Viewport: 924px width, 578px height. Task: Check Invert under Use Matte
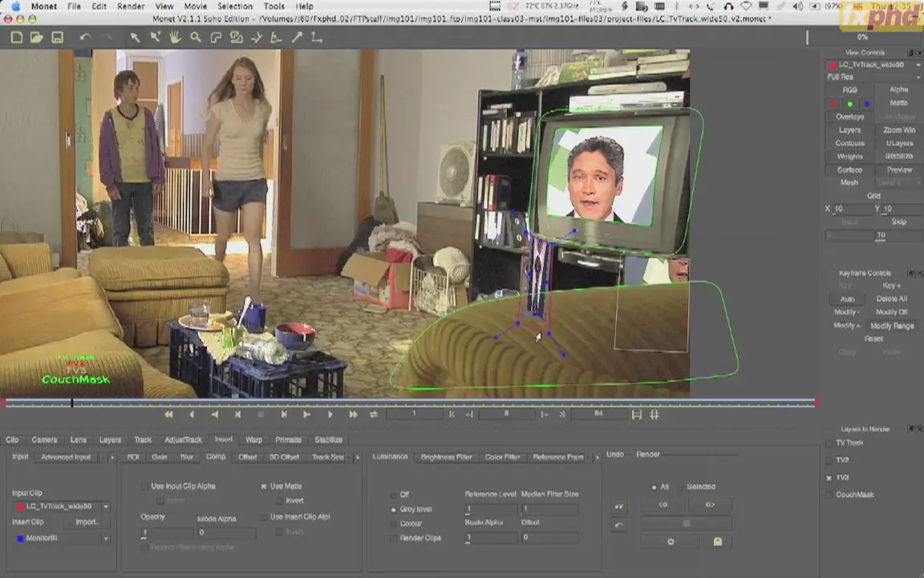[280, 501]
